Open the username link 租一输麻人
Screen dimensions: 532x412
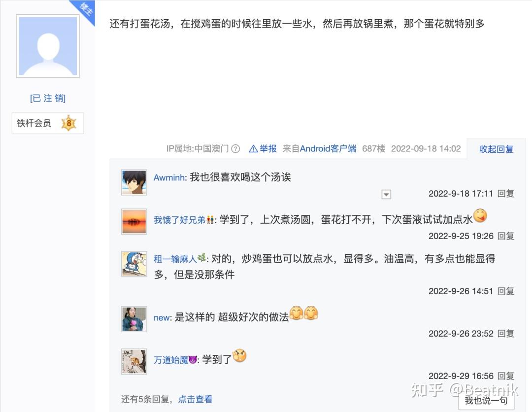175,259
